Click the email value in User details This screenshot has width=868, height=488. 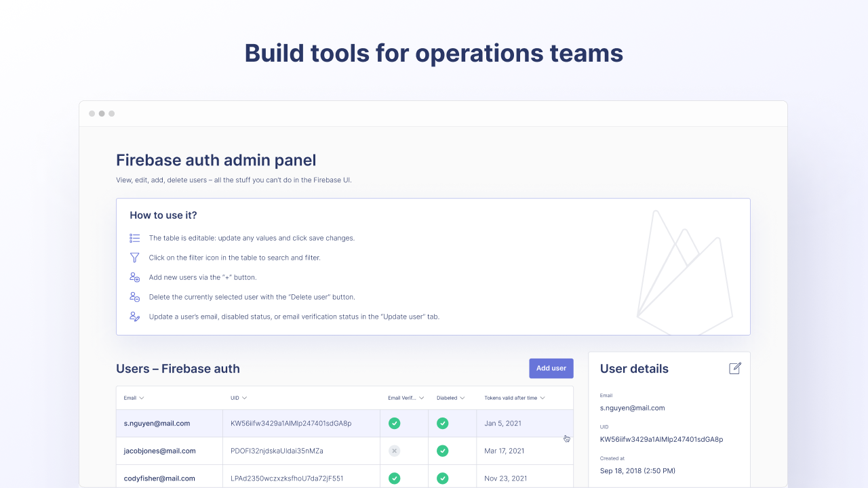point(632,408)
